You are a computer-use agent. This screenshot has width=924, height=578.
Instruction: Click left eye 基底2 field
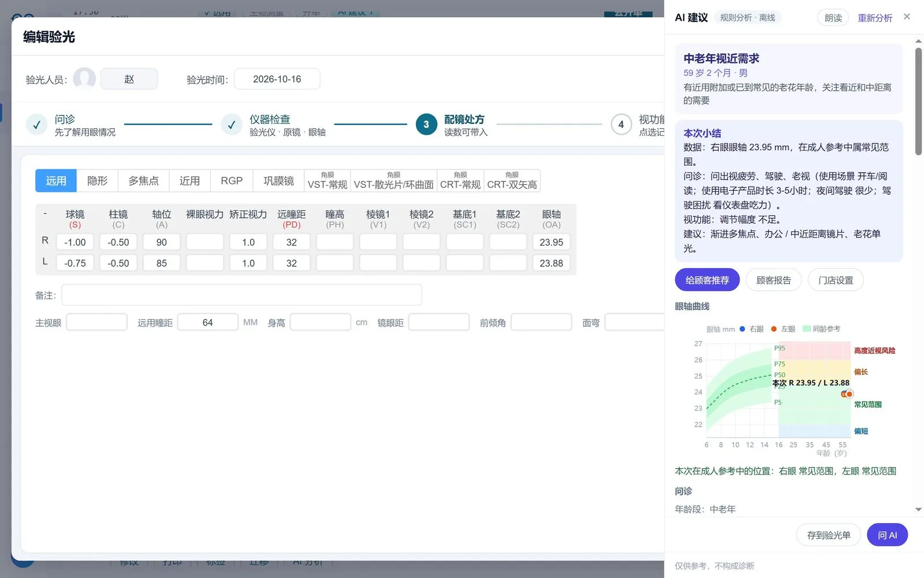pyautogui.click(x=508, y=263)
